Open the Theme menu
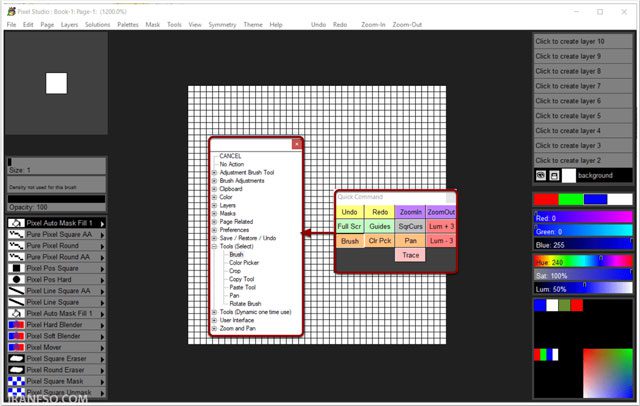Viewport: 640px width, 406px height. click(x=253, y=24)
